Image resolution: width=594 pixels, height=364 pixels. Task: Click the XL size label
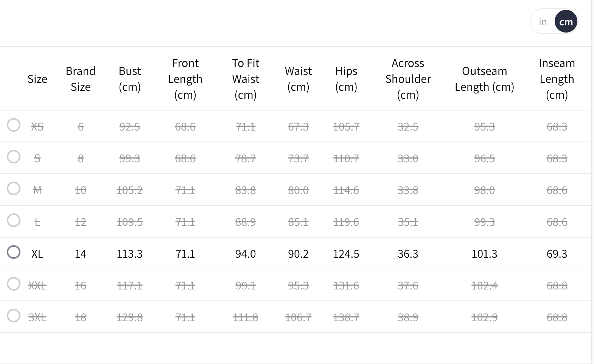(37, 254)
